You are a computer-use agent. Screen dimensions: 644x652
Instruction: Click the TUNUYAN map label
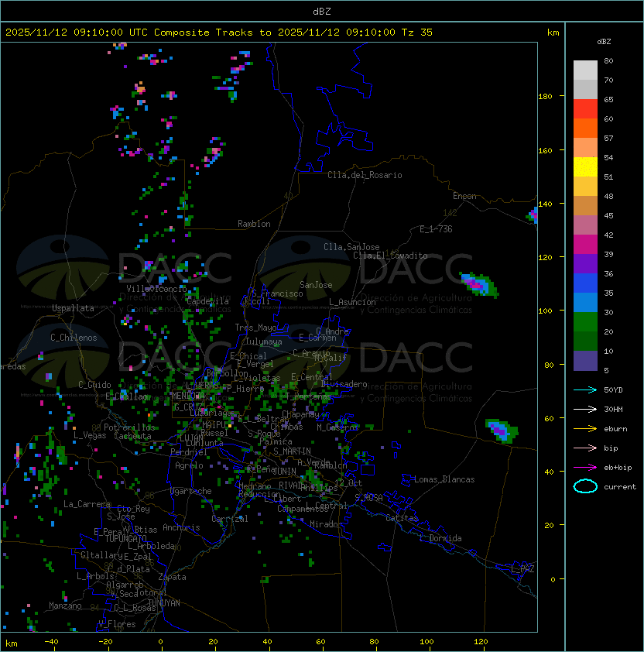coord(164,603)
